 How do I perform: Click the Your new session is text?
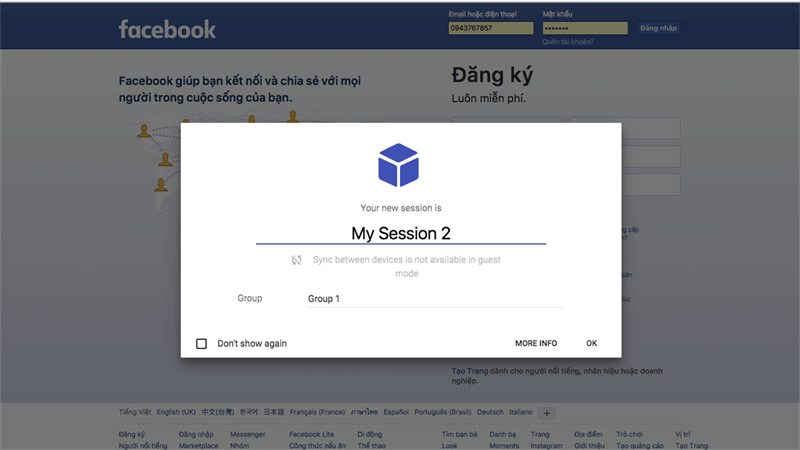(401, 208)
